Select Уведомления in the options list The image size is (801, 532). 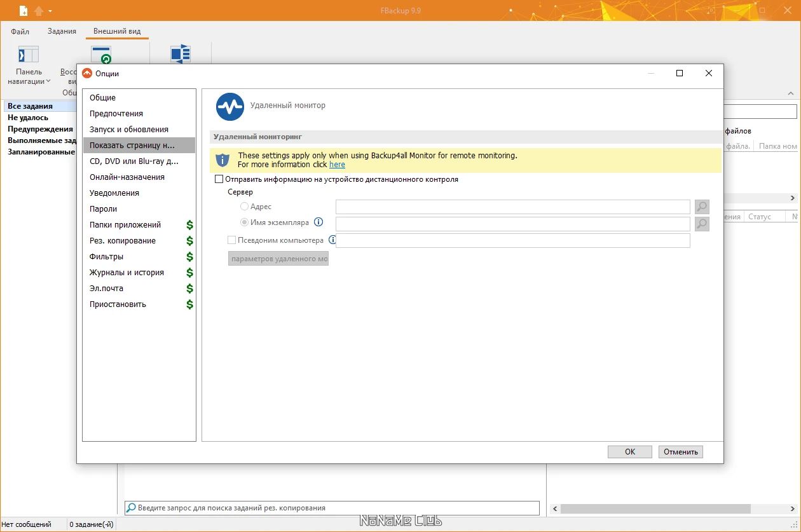pos(114,193)
